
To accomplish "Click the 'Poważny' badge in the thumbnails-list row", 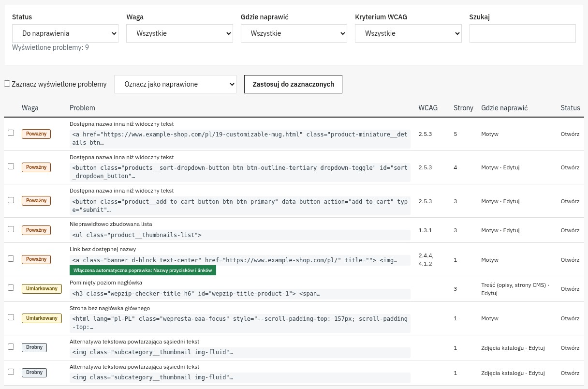I will click(36, 230).
